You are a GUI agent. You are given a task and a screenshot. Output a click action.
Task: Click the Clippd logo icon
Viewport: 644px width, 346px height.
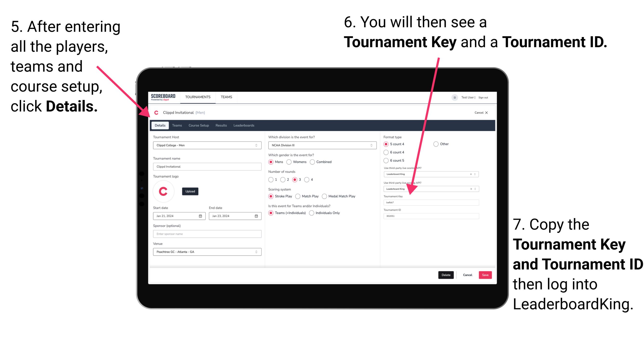click(x=158, y=112)
